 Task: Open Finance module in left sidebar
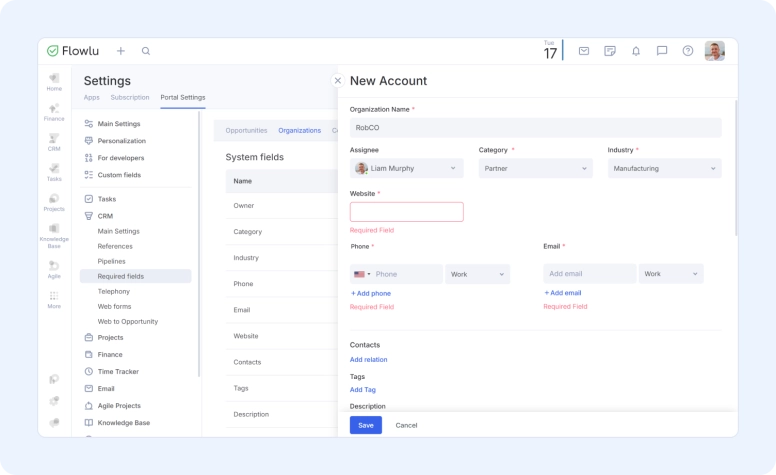point(54,112)
